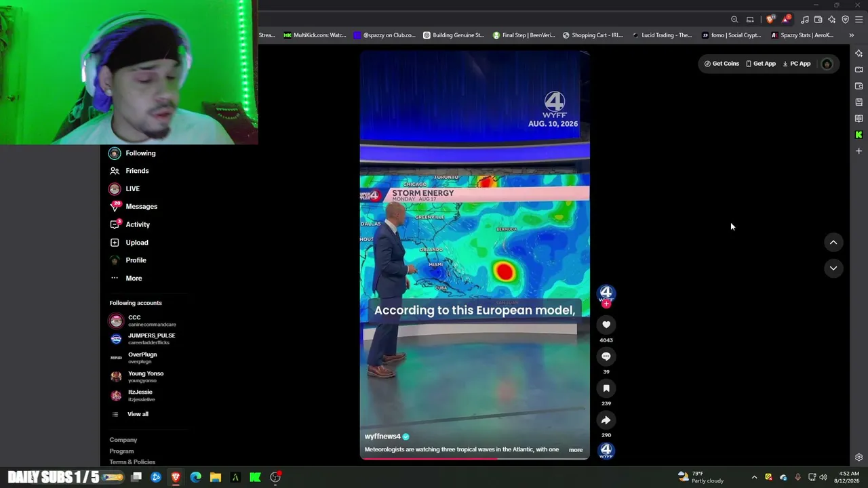Expand the bookmarks bar overflow chevron
The image size is (868, 488).
pyautogui.click(x=851, y=35)
